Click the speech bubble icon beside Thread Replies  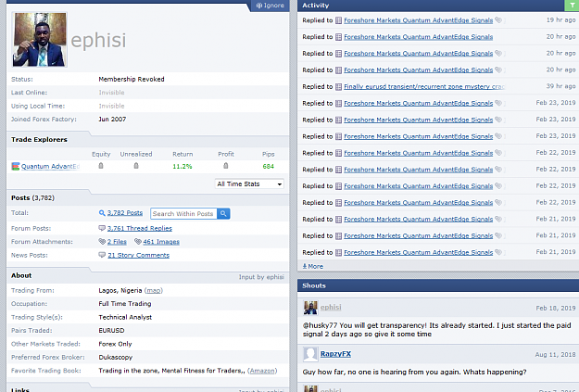click(x=102, y=228)
